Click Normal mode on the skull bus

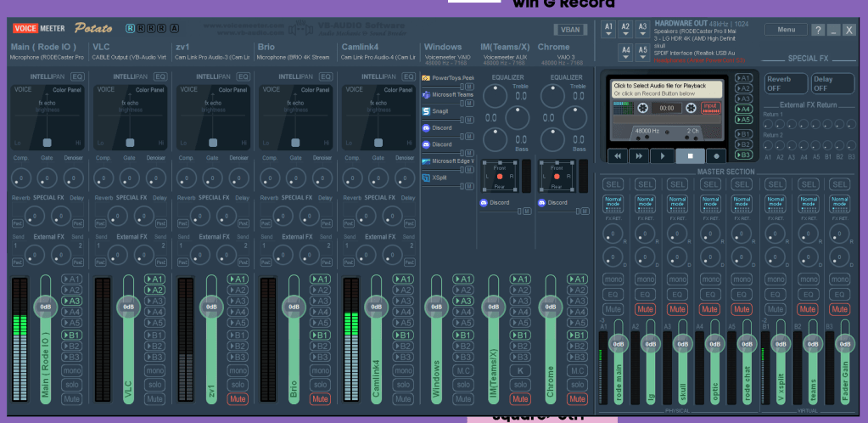[x=677, y=204]
